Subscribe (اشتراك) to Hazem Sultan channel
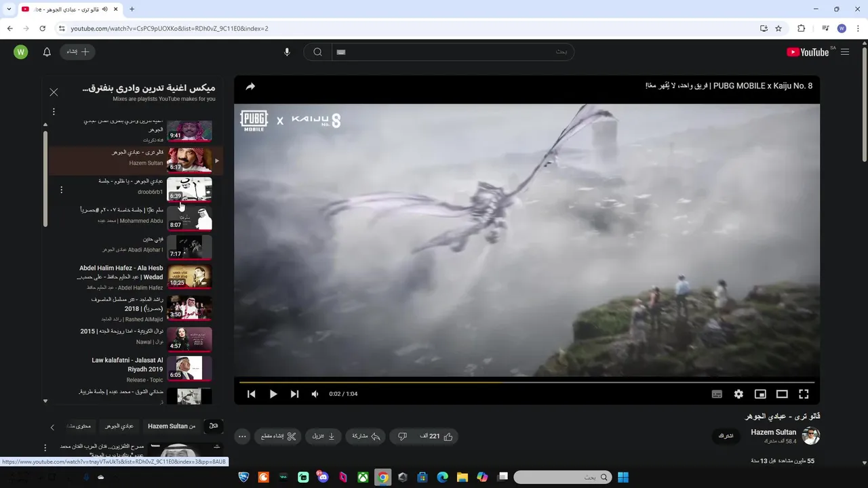The height and width of the screenshot is (488, 868). 726,436
